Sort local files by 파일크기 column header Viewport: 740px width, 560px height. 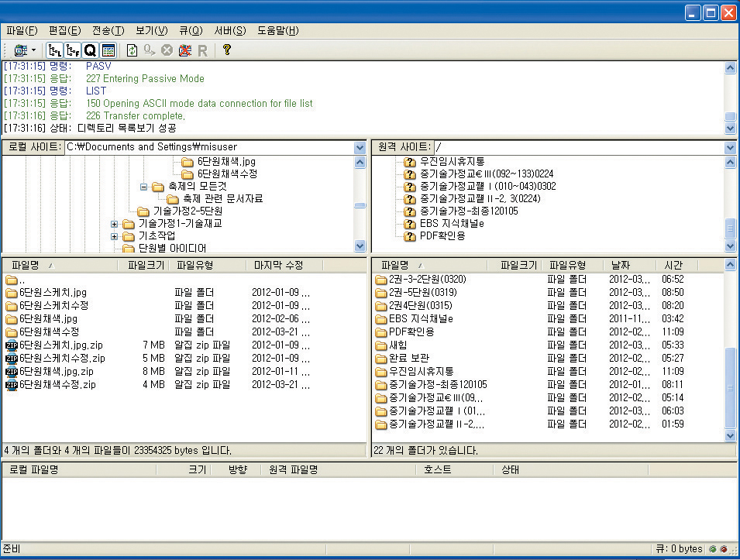click(146, 265)
